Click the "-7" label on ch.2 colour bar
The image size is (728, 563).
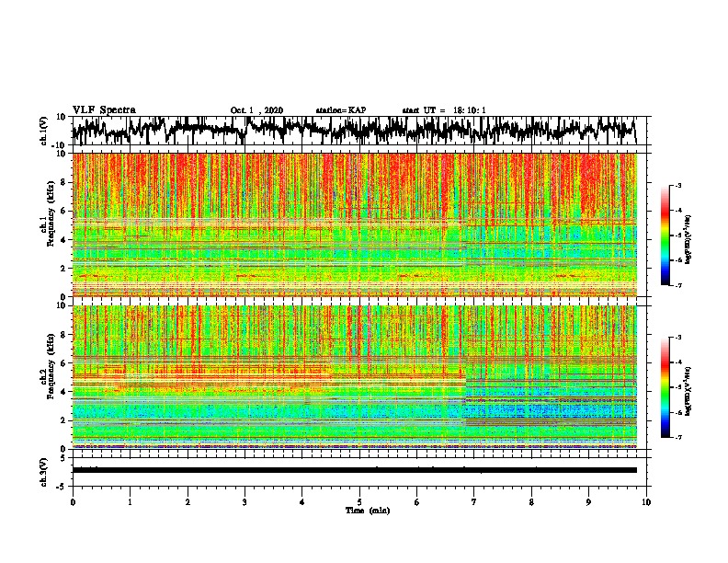click(677, 437)
